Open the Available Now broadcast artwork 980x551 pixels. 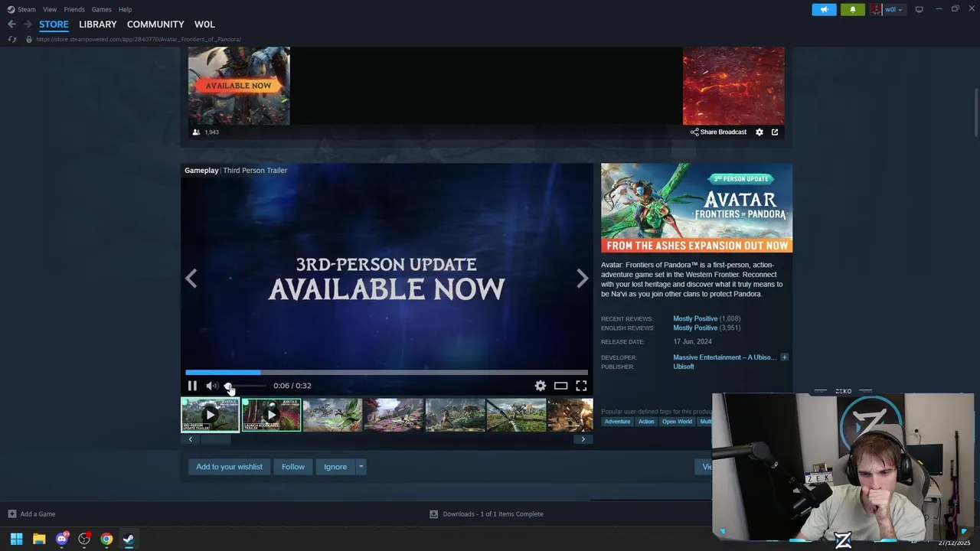point(239,86)
